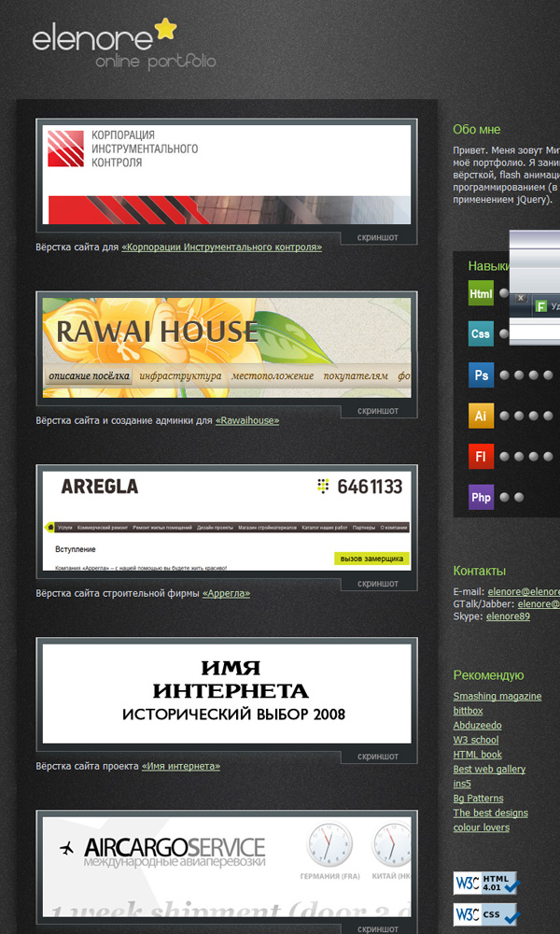Click the E-mail address link in contacts
This screenshot has width=560, height=934.
[x=524, y=592]
